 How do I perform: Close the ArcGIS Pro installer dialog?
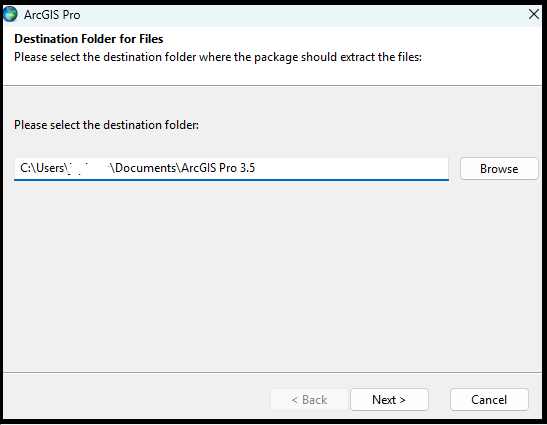coord(534,14)
